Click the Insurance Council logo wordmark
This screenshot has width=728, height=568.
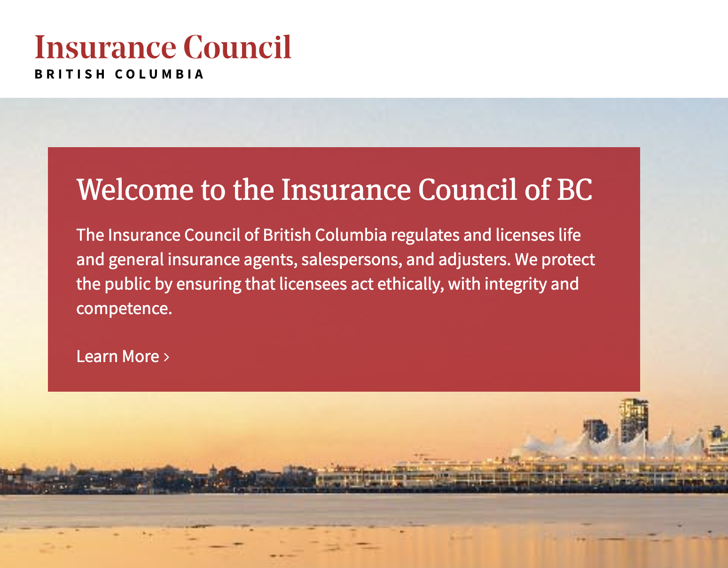(163, 47)
